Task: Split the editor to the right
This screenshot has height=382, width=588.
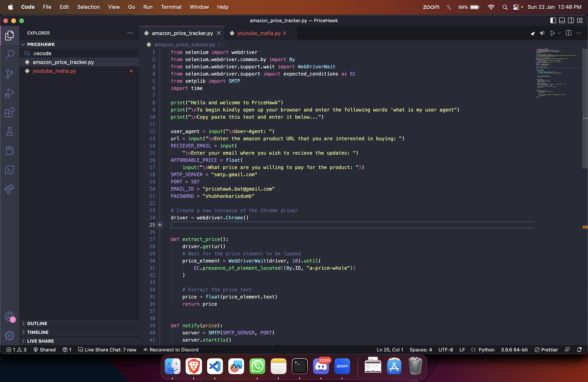Action: [x=568, y=33]
